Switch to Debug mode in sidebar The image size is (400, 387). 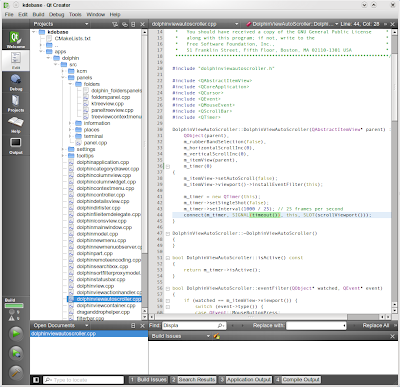pos(16,82)
